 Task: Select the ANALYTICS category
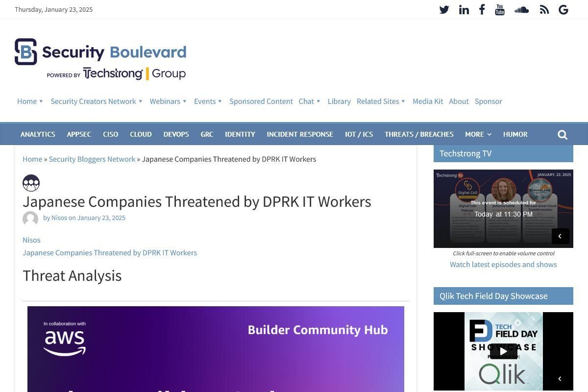tap(38, 134)
